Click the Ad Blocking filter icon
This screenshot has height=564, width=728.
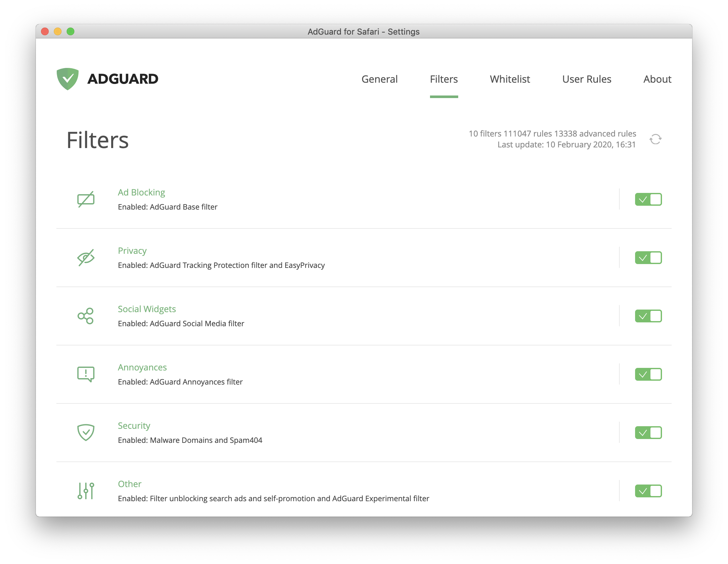(x=86, y=198)
